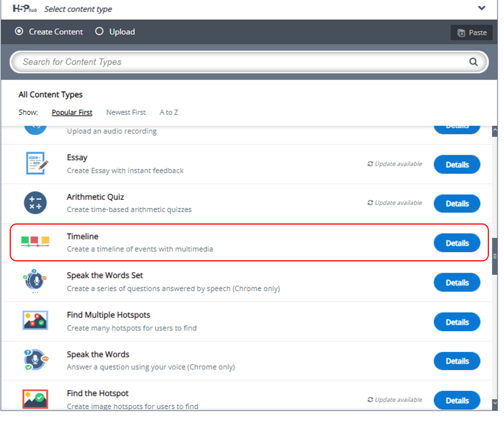The height and width of the screenshot is (421, 504).
Task: Open Details for Arithmetic Quiz
Action: pos(457,204)
